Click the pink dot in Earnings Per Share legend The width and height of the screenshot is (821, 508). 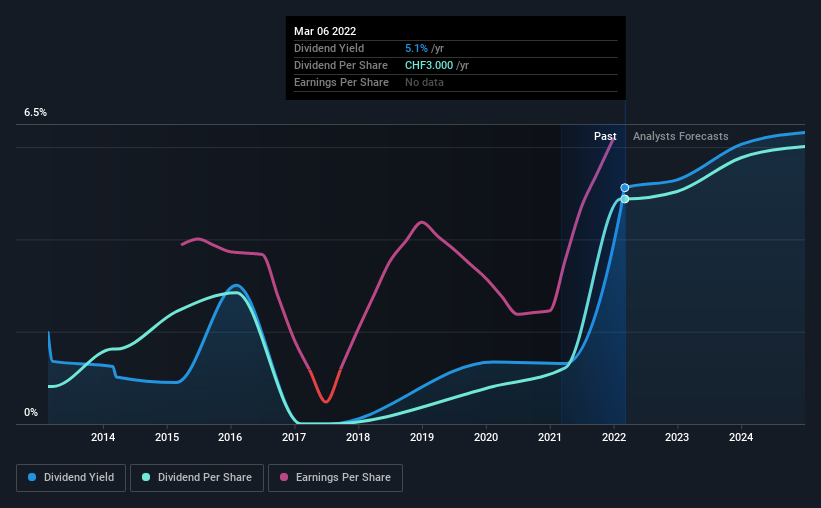284,477
